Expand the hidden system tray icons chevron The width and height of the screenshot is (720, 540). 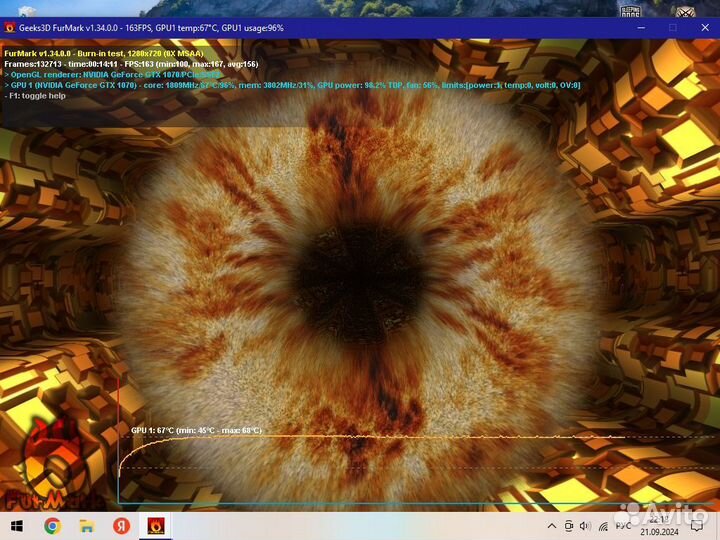551,525
